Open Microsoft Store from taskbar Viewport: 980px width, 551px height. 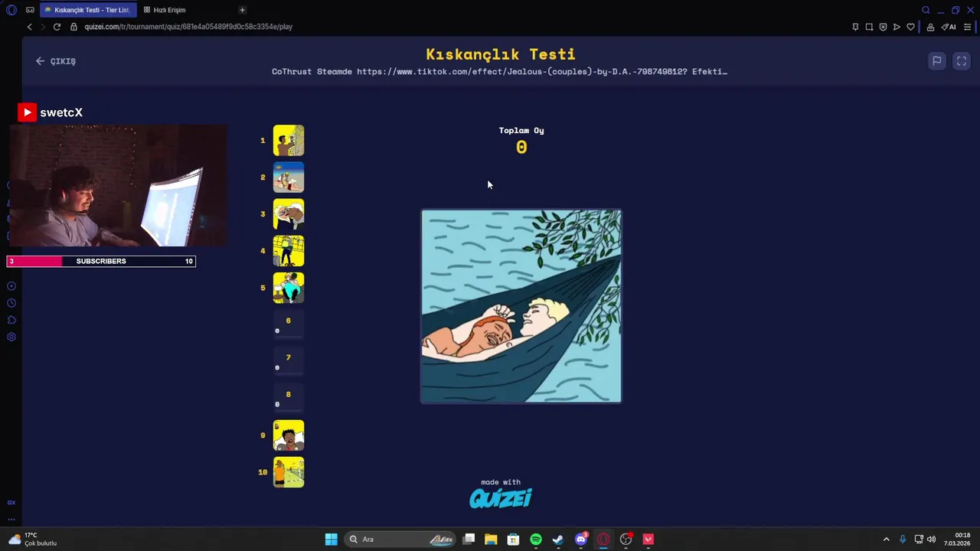(513, 540)
